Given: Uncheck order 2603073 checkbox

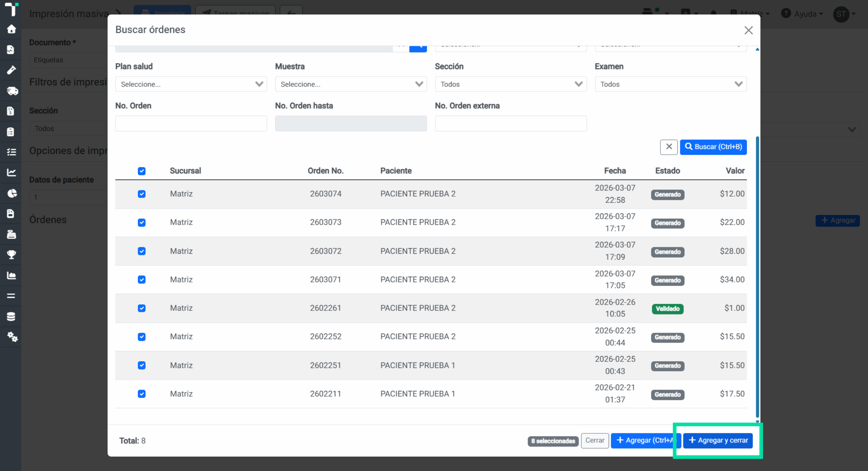Looking at the screenshot, I should 142,223.
